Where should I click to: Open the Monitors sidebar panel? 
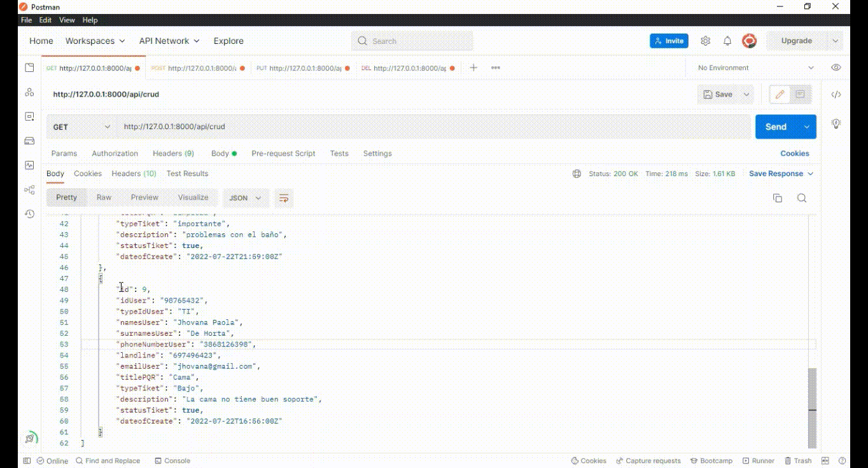29,165
